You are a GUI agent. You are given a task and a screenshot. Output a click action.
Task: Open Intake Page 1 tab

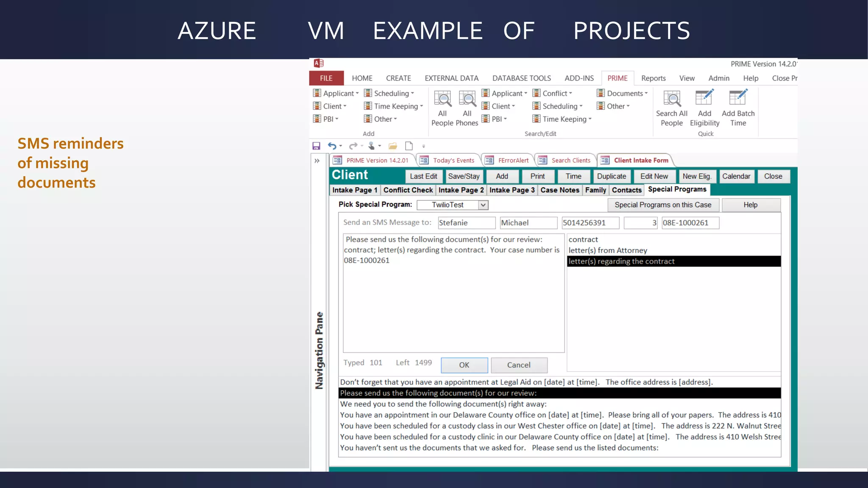[355, 190]
